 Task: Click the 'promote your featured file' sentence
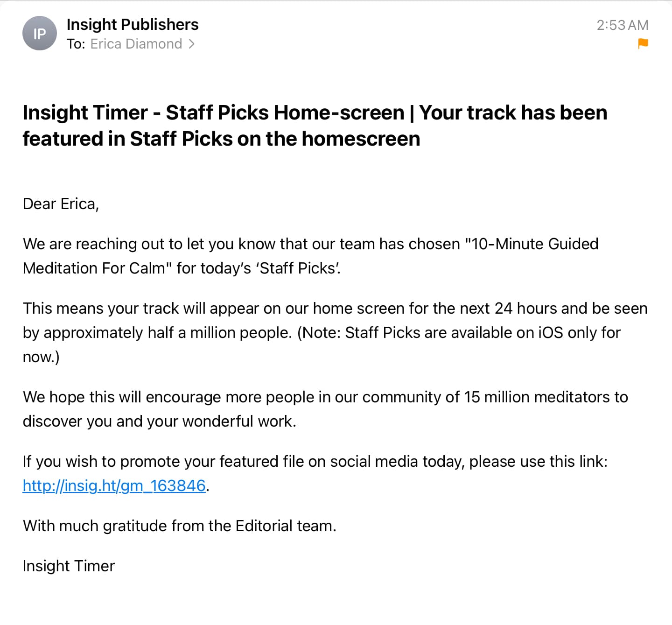point(315,462)
